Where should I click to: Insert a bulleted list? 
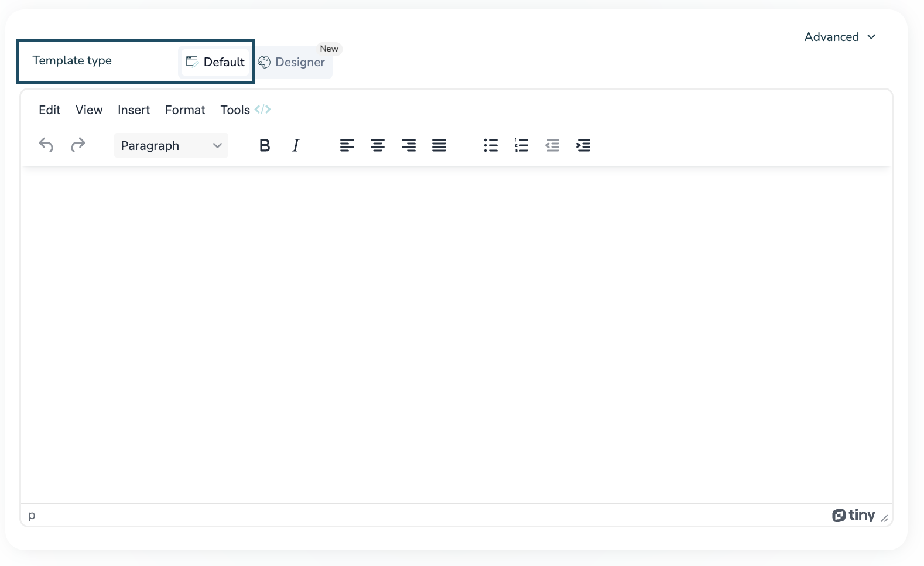point(491,145)
